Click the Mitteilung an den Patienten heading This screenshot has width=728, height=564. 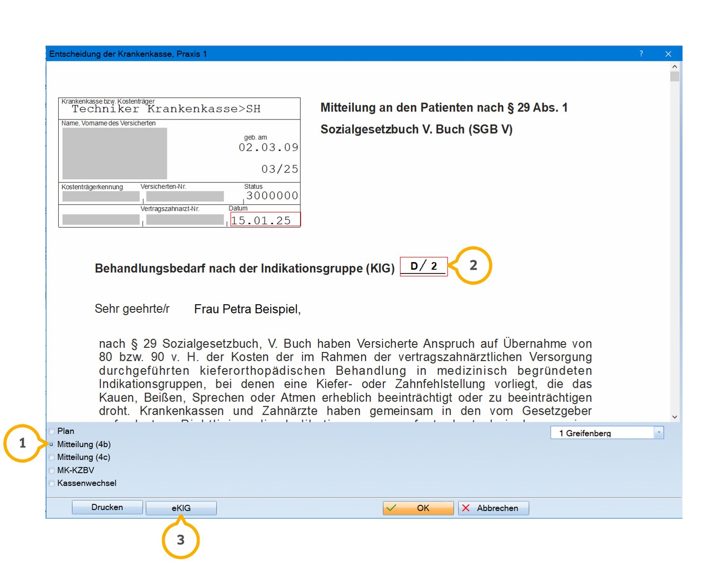pyautogui.click(x=444, y=108)
